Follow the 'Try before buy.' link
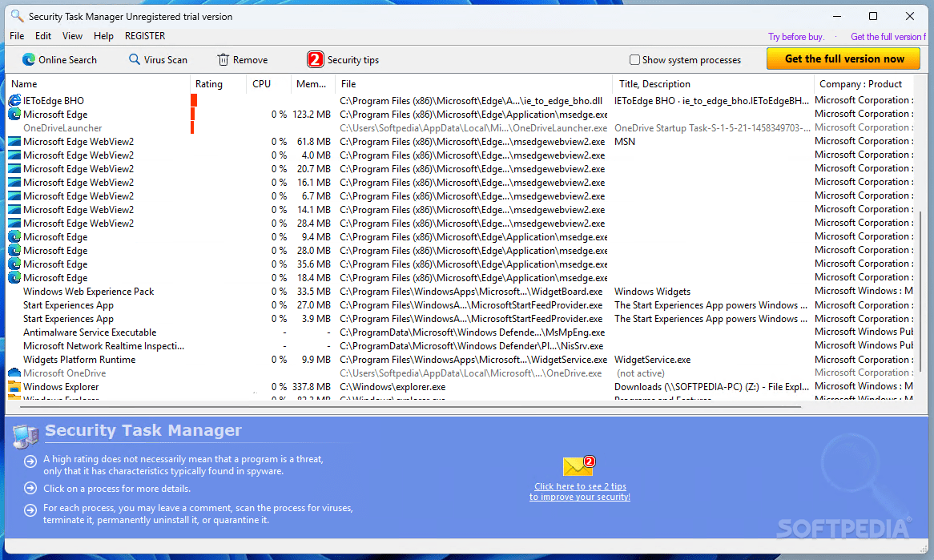The image size is (934, 560). click(x=795, y=37)
